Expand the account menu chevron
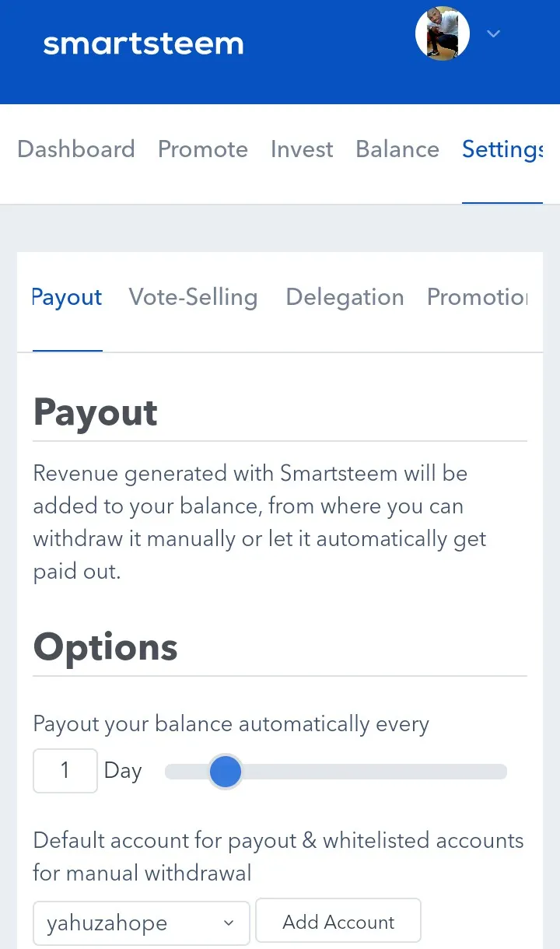 pos(493,33)
